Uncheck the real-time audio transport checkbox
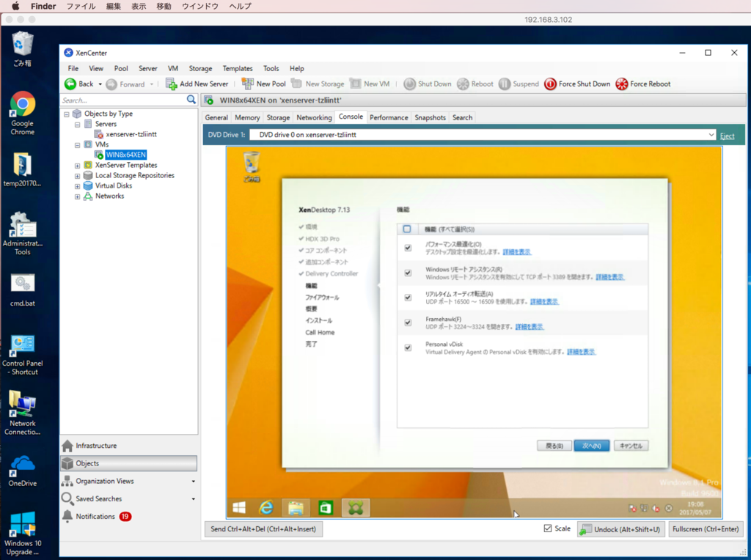Viewport: 751px width, 560px height. (x=408, y=298)
